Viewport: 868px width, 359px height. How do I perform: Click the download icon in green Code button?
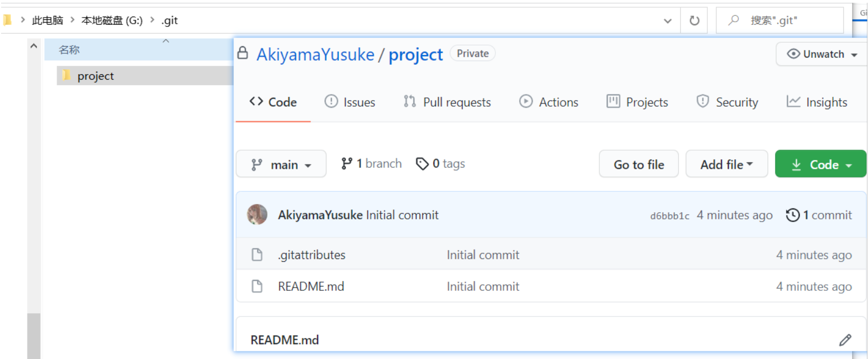point(796,165)
